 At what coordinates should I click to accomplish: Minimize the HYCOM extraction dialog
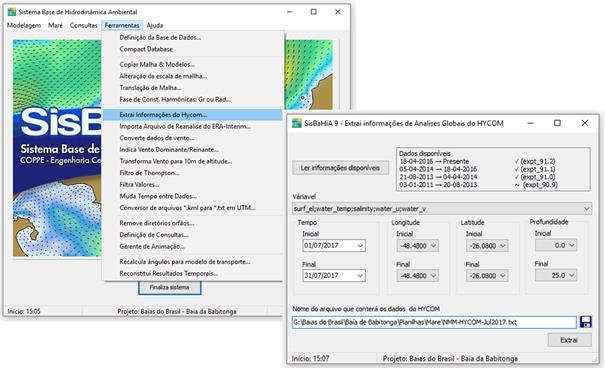coord(530,123)
